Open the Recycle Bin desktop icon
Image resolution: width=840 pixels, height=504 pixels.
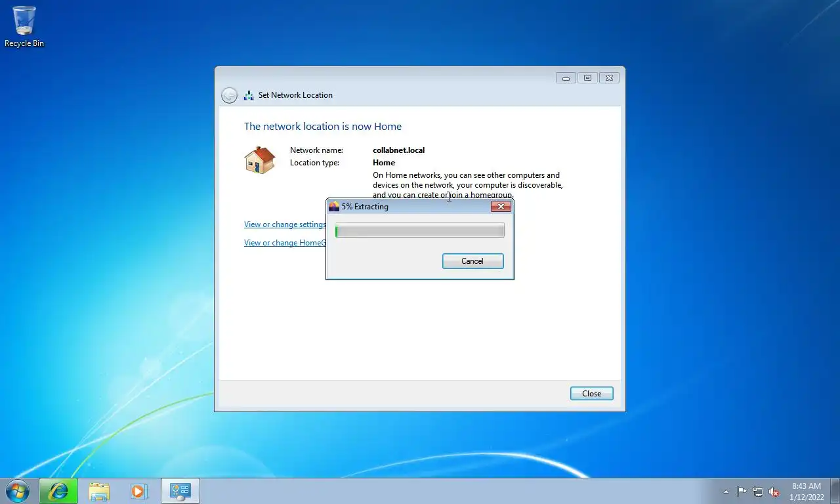(x=24, y=26)
